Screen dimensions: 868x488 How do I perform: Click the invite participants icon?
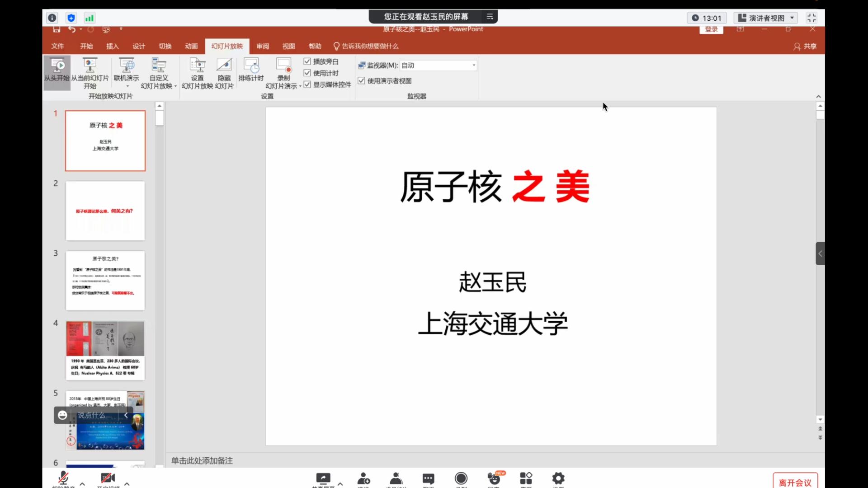363,478
